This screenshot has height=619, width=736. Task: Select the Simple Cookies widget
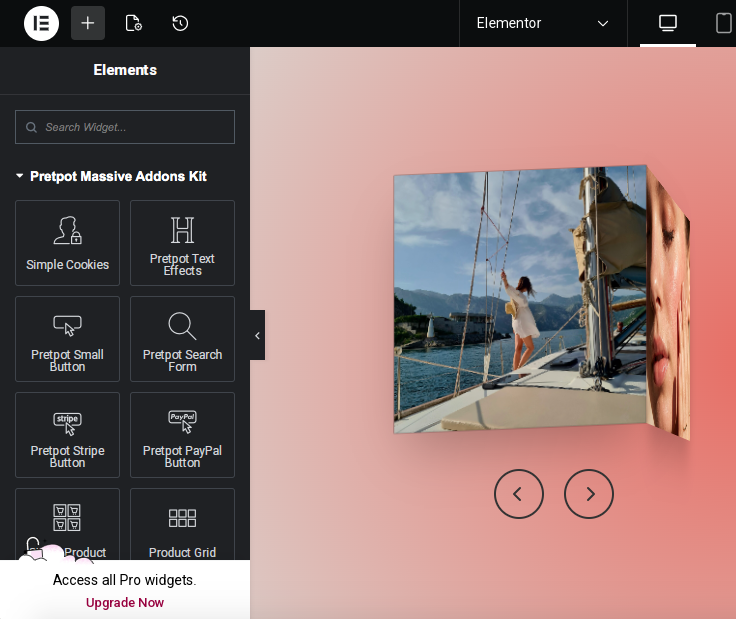coord(68,243)
